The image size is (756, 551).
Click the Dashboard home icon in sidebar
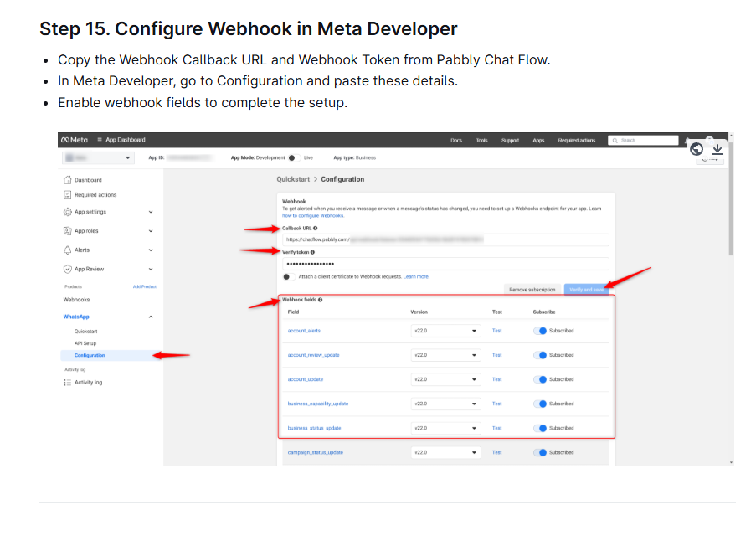[67, 180]
